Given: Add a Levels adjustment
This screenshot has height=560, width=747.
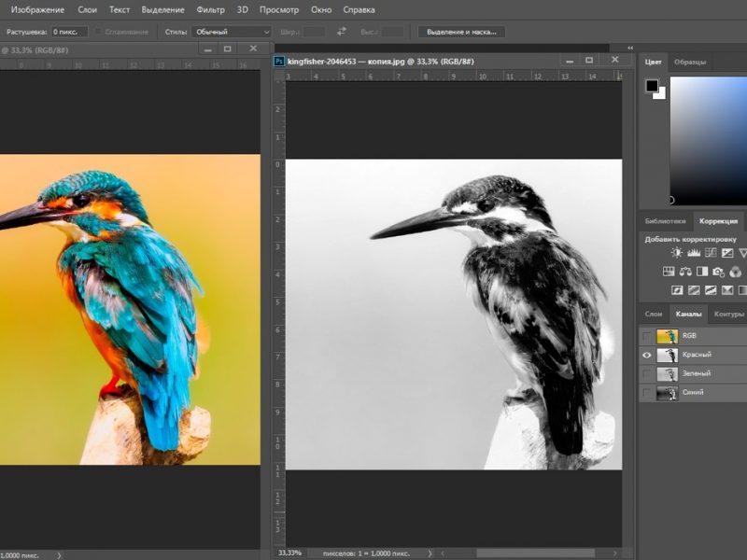Looking at the screenshot, I should pyautogui.click(x=693, y=253).
